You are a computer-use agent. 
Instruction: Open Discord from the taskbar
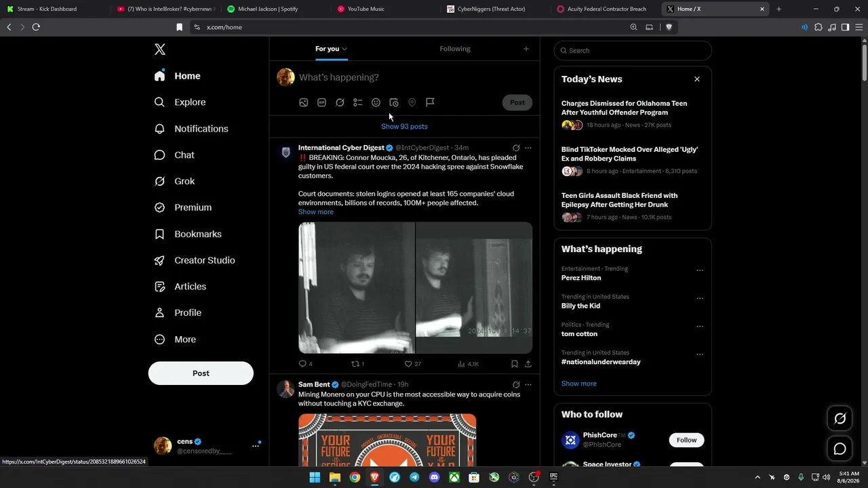(x=435, y=477)
